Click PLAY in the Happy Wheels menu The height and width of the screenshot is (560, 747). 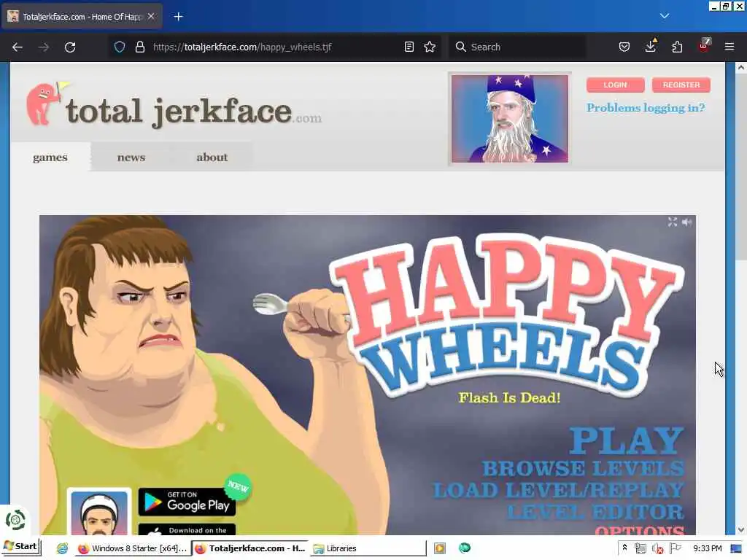[x=627, y=440]
